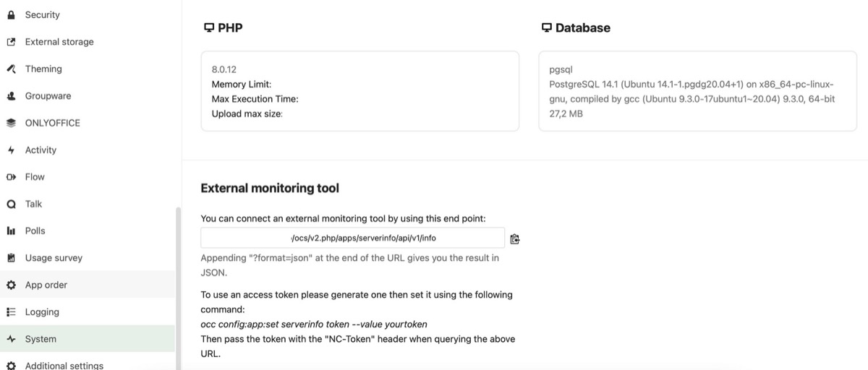Click the sidebar vertical scrollbar
The height and width of the screenshot is (370, 868).
[x=178, y=289]
